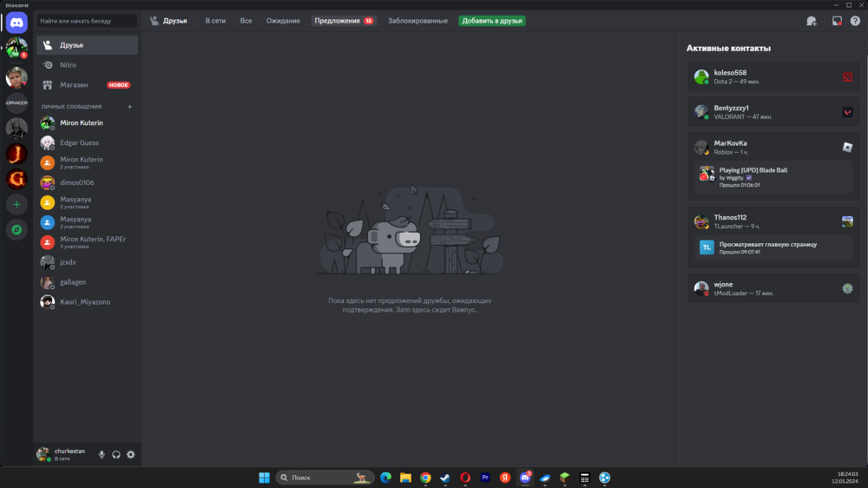
Task: Open Steam from taskbar
Action: pos(445,478)
